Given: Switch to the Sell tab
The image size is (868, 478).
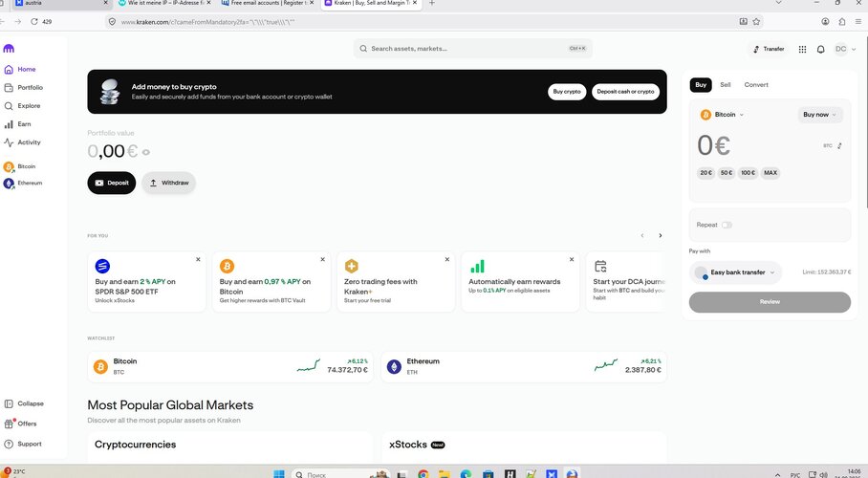Looking at the screenshot, I should point(726,85).
